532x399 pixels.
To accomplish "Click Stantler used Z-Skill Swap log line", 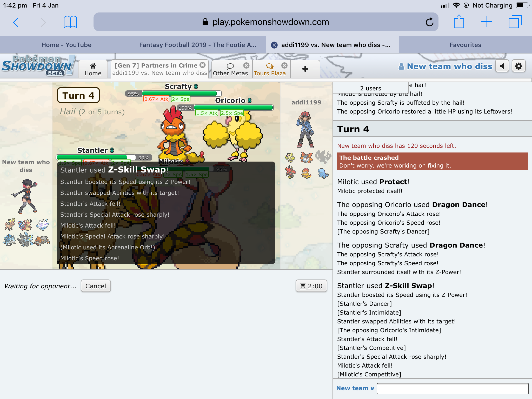I will 385,286.
